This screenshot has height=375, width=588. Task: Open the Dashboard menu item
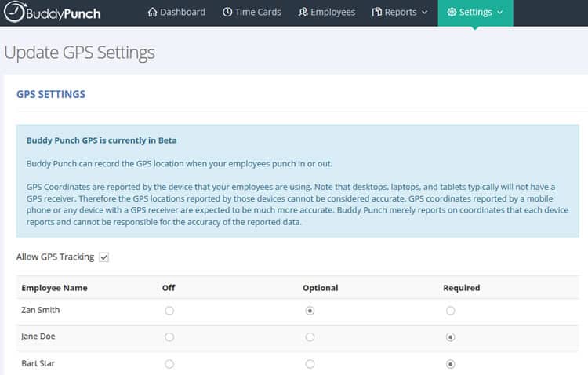(176, 12)
